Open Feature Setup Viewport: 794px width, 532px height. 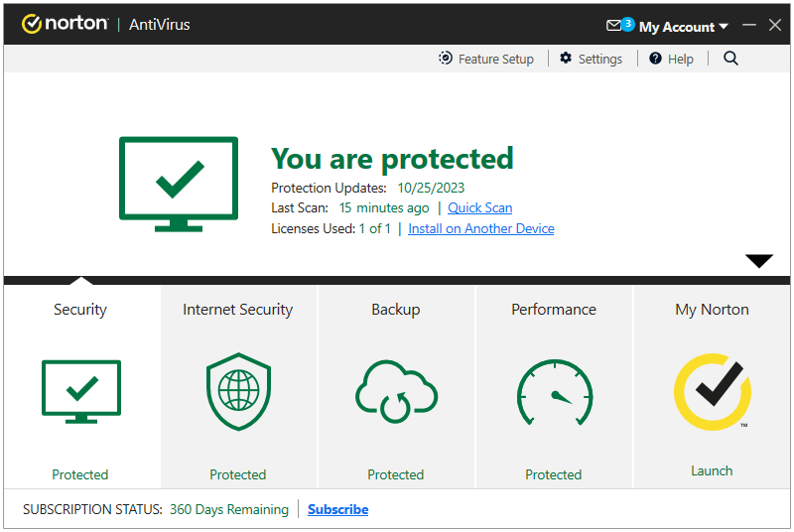tap(486, 59)
